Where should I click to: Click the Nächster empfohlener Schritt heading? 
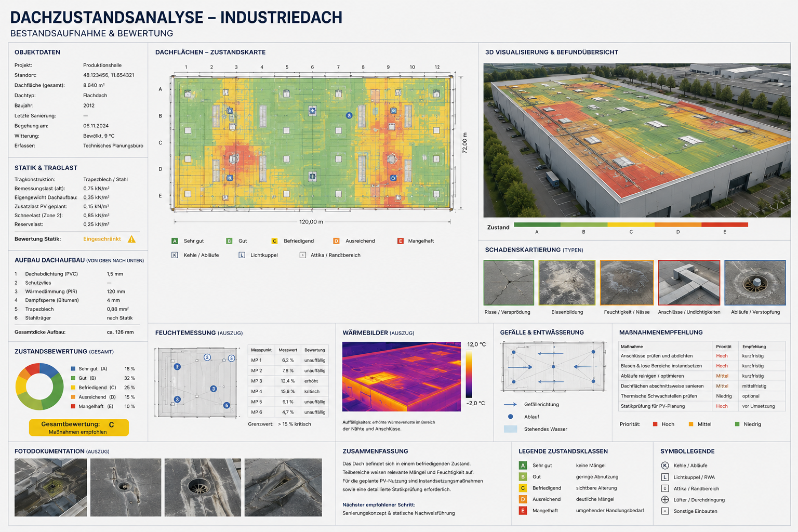[379, 504]
